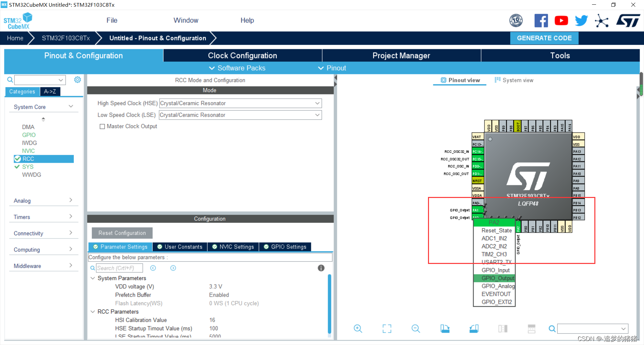Click the GENERATE CODE button

[544, 38]
